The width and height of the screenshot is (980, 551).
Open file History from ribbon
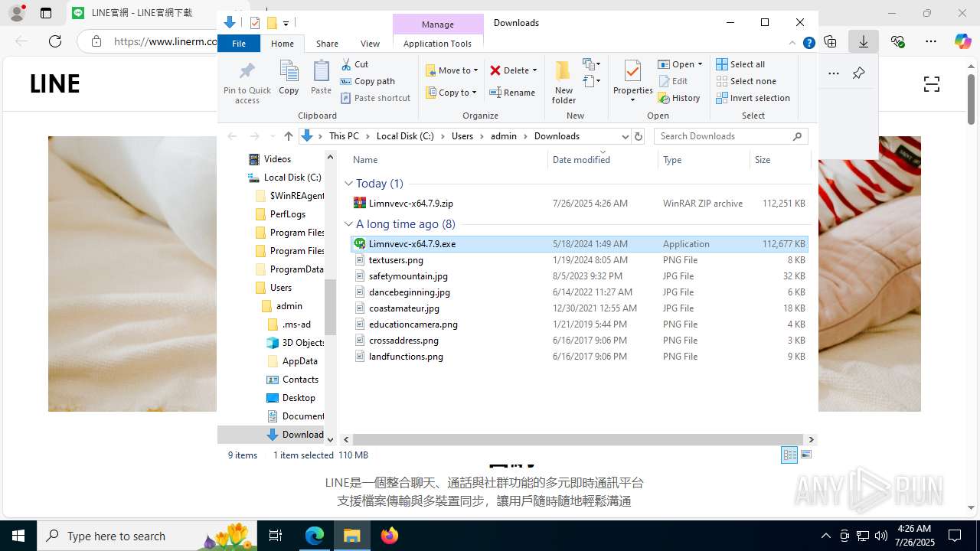coord(679,98)
